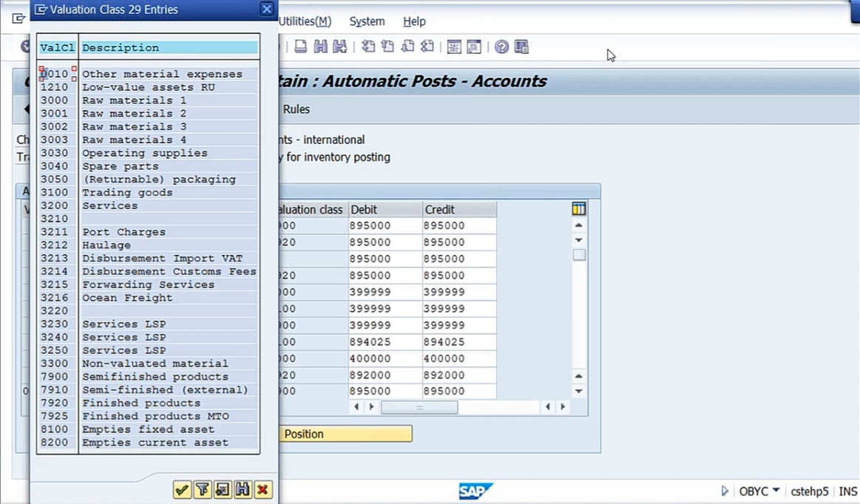Screen dimensions: 860x504
Task: Close the Valuation Class dialog
Action: point(266,10)
